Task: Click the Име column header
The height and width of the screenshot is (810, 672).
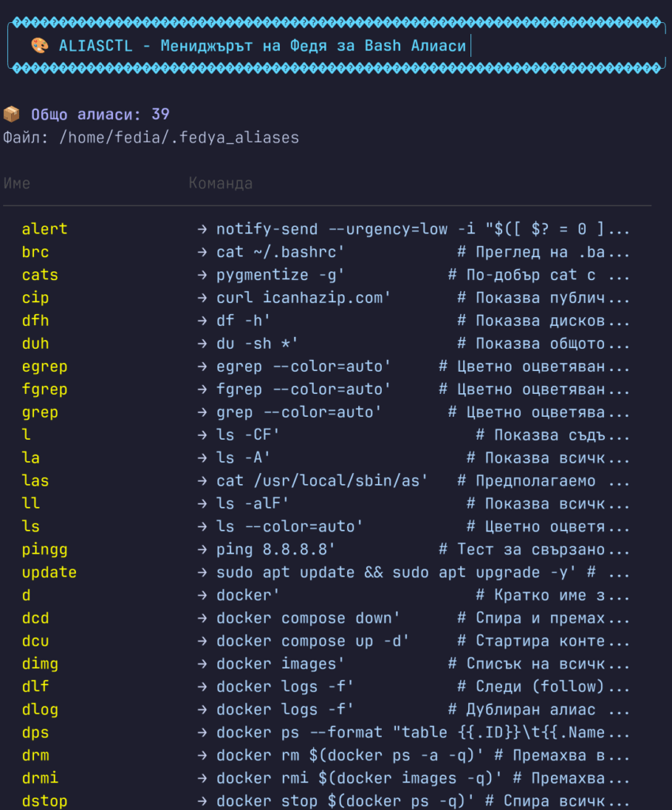Action: coord(17,184)
